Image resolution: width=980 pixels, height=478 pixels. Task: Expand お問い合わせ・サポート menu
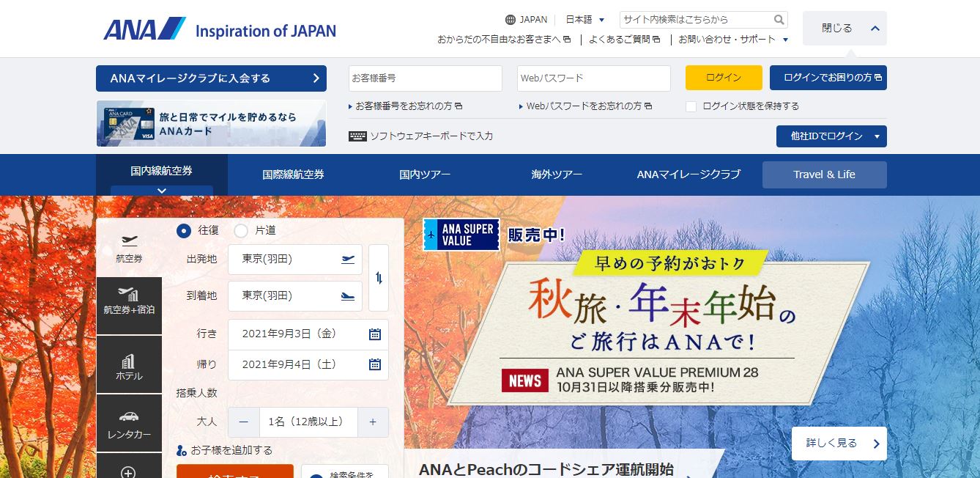click(733, 39)
